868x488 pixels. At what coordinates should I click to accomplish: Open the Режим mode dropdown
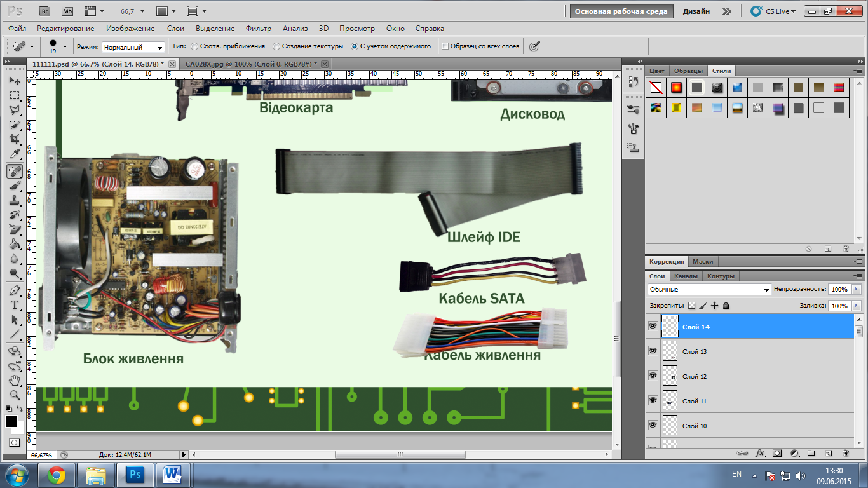point(133,47)
